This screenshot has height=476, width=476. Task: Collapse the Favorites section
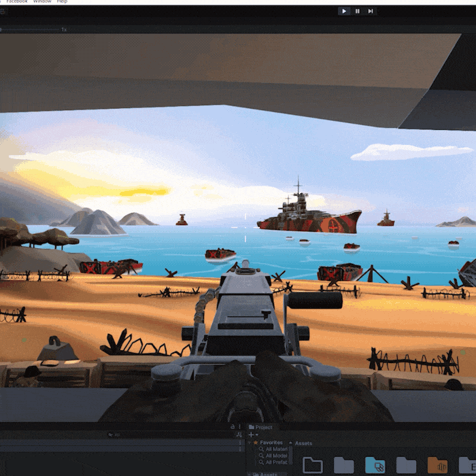coord(250,443)
